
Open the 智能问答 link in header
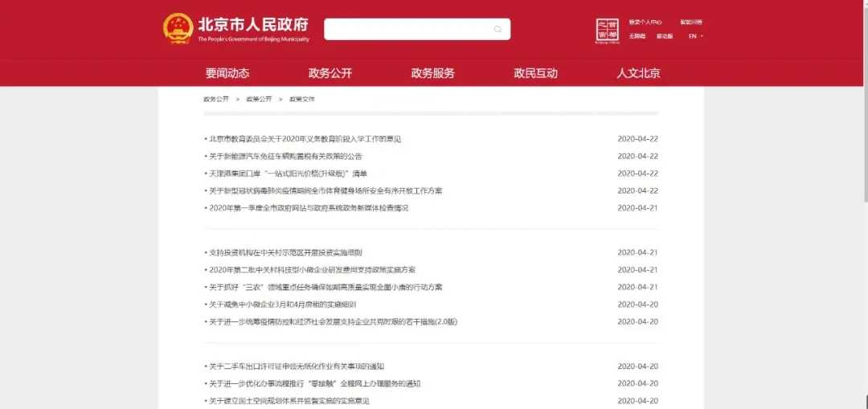(x=691, y=22)
